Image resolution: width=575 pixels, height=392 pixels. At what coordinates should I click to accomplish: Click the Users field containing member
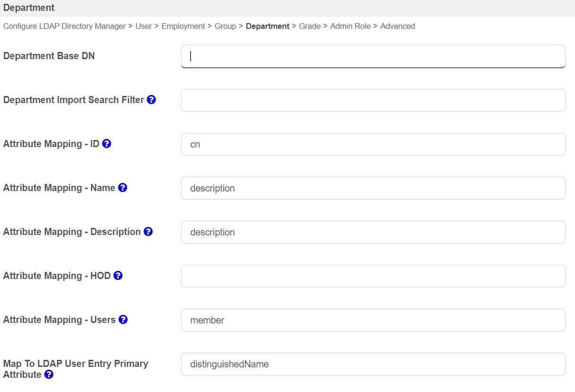373,320
